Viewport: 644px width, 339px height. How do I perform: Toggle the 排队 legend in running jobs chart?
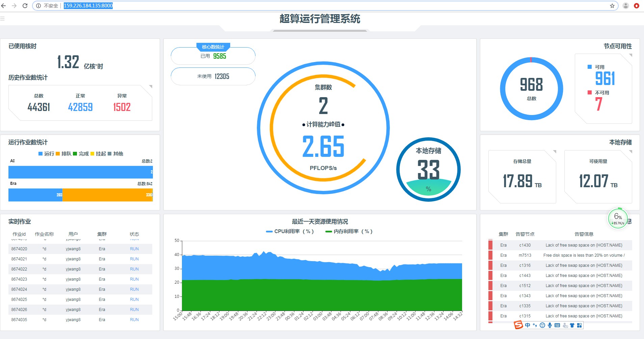63,154
